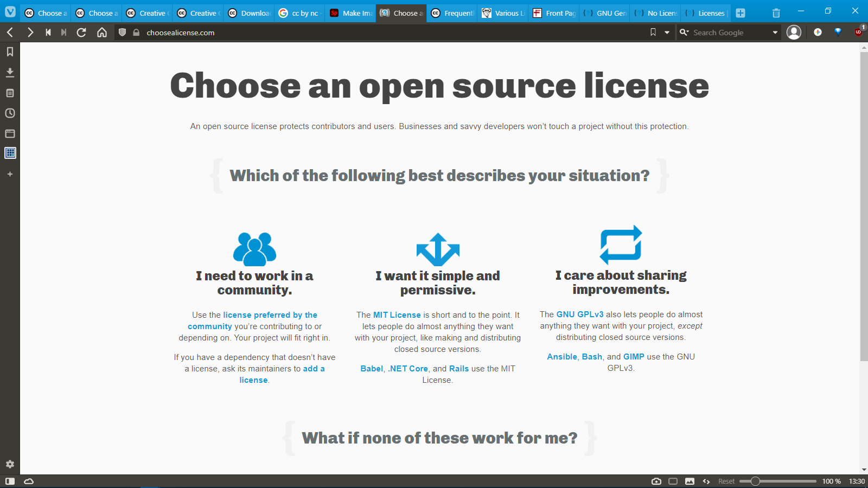
Task: Open the Ansible link
Action: point(562,357)
